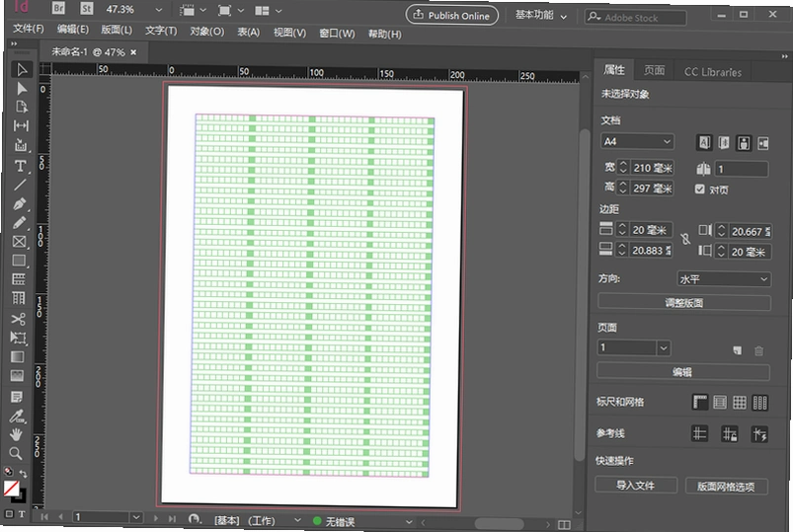Viewport: 793px width, 532px height.
Task: Open Adobe Bridge via Br icon
Action: pyautogui.click(x=58, y=8)
